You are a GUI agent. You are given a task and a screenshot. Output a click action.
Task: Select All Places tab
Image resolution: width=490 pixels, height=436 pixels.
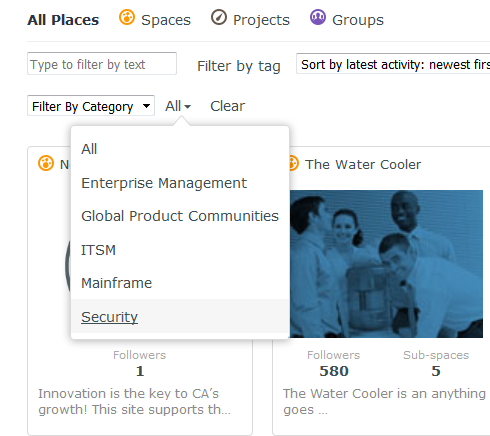[63, 20]
